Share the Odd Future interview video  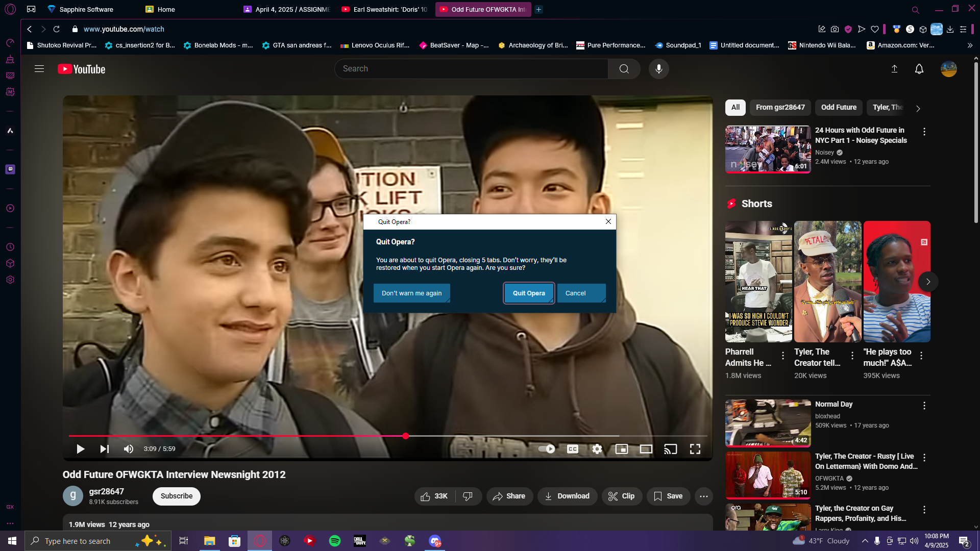[x=509, y=496]
